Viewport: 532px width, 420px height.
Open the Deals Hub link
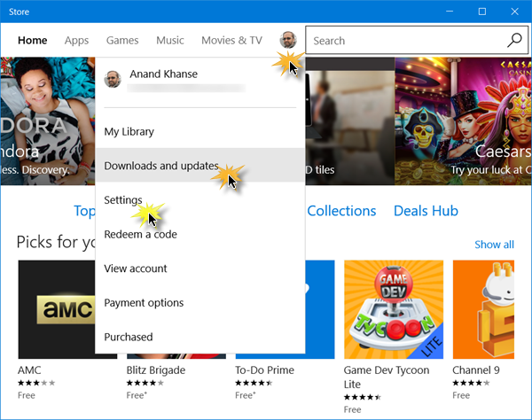pyautogui.click(x=426, y=211)
